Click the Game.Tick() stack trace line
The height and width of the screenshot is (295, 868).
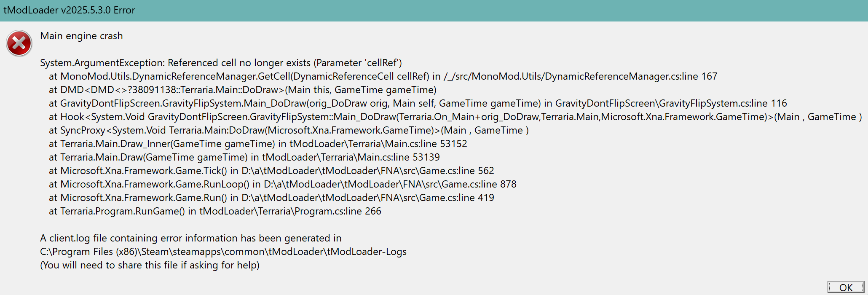pyautogui.click(x=271, y=171)
